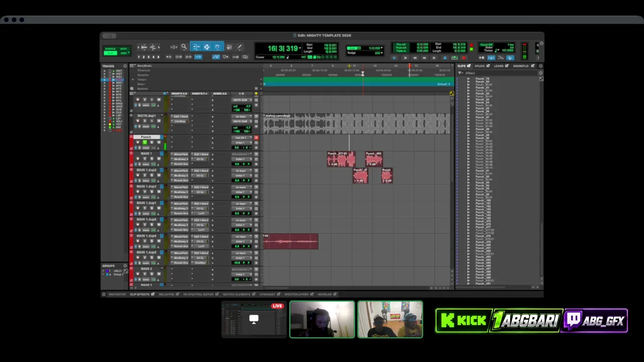Select the Grabber hand tool

pyautogui.click(x=217, y=47)
